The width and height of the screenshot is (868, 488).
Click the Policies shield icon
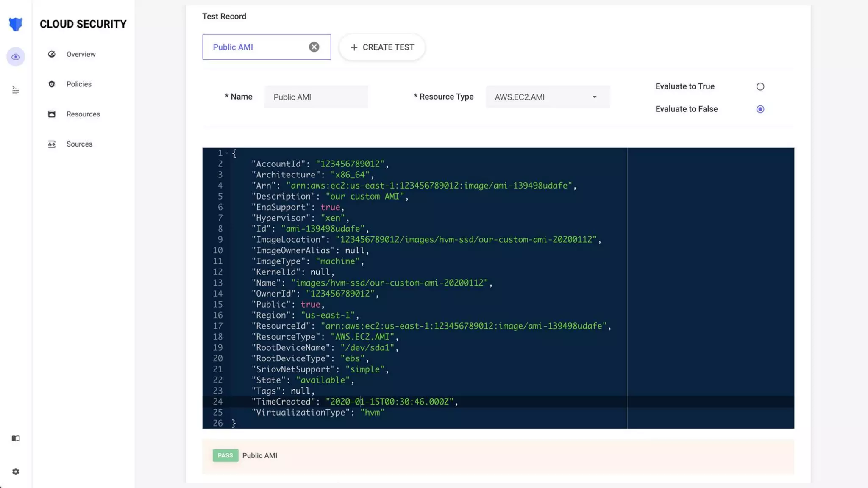point(52,84)
